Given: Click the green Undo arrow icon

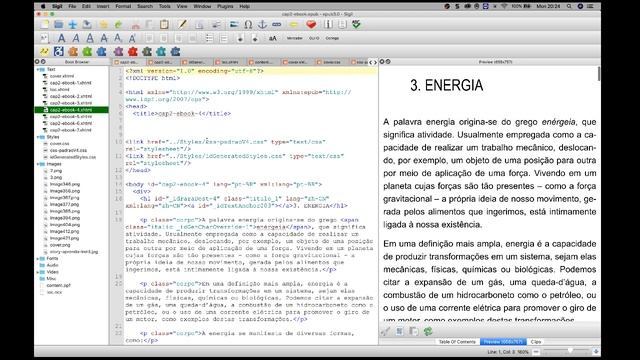Looking at the screenshot, I should (x=118, y=24).
